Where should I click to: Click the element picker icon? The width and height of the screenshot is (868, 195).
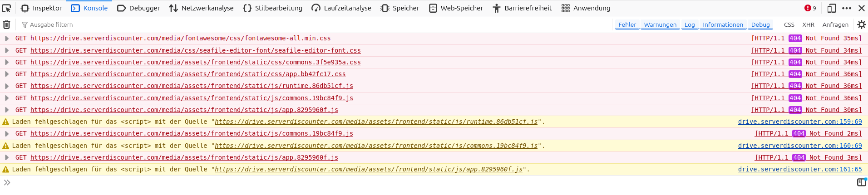click(x=6, y=8)
